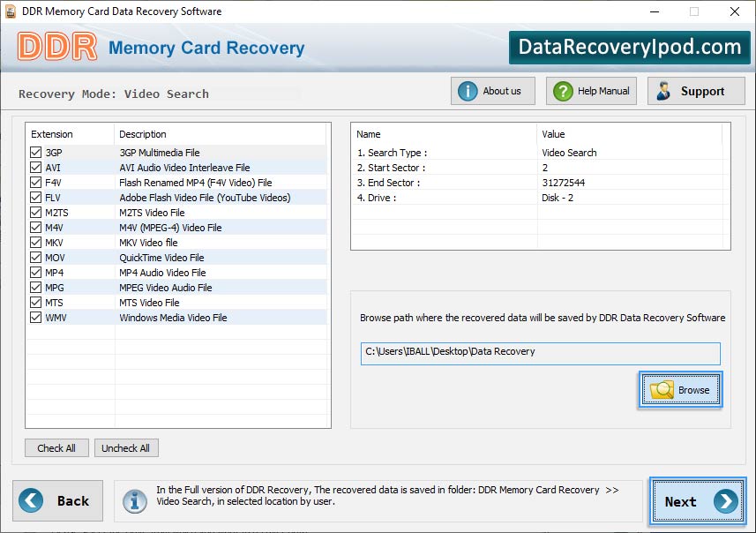Image resolution: width=756 pixels, height=533 pixels.
Task: Click the '31272544' end sector value
Action: [x=563, y=183]
